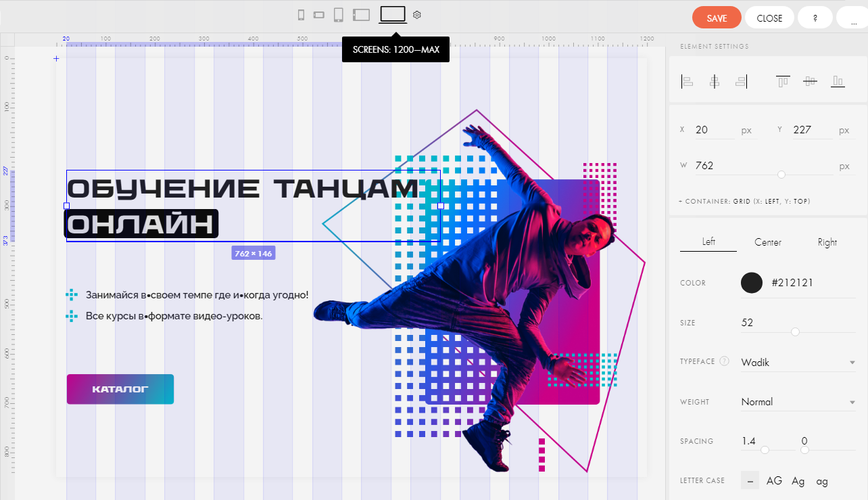Screen dimensions: 868x500
Task: Open the Container: Grid settings link
Action: click(745, 202)
